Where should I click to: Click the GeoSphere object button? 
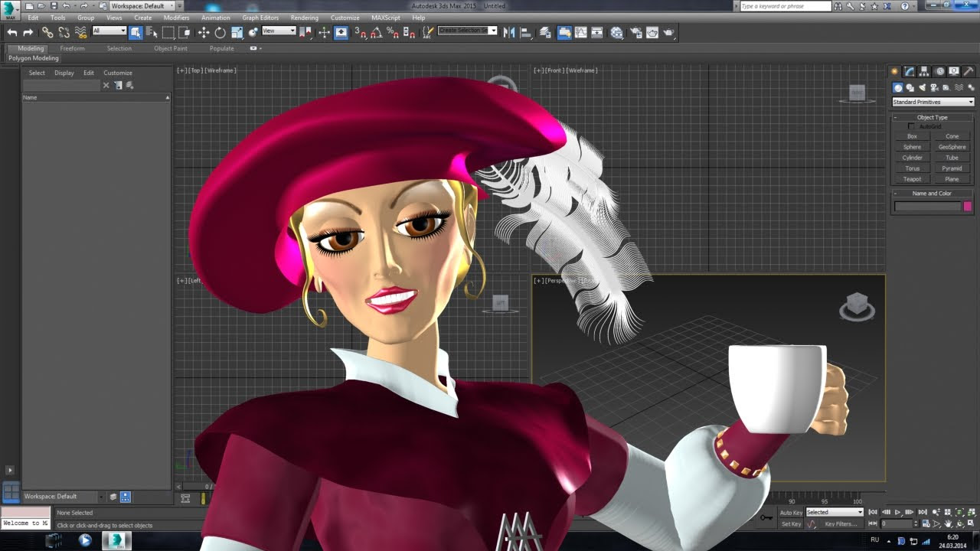[x=952, y=147]
